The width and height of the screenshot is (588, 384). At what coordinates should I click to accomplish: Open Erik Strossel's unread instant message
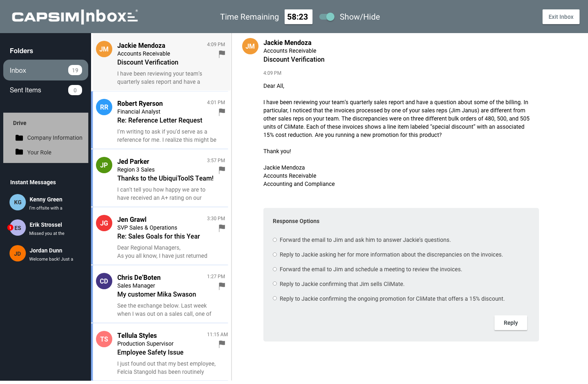(45, 228)
